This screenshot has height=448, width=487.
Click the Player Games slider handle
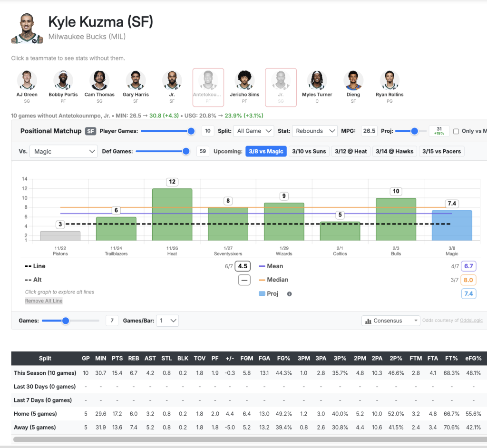(x=191, y=131)
